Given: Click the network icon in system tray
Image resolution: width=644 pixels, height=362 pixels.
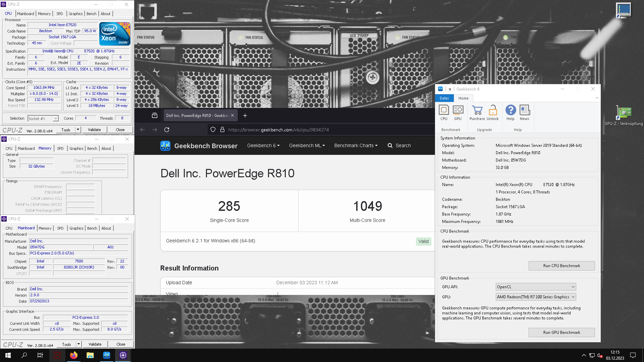Looking at the screenshot, I should click(592, 355).
